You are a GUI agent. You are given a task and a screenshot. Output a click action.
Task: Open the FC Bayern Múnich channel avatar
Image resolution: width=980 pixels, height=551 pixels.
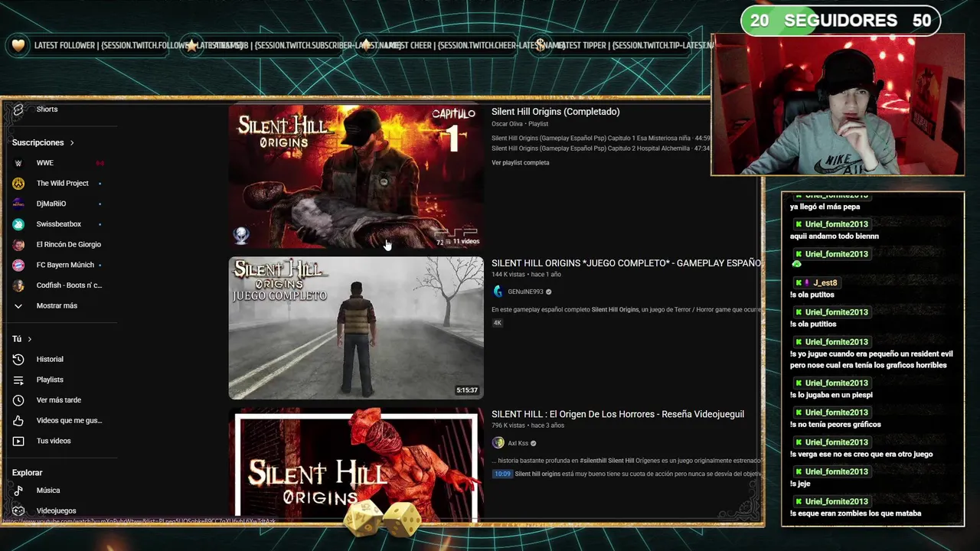tap(18, 265)
